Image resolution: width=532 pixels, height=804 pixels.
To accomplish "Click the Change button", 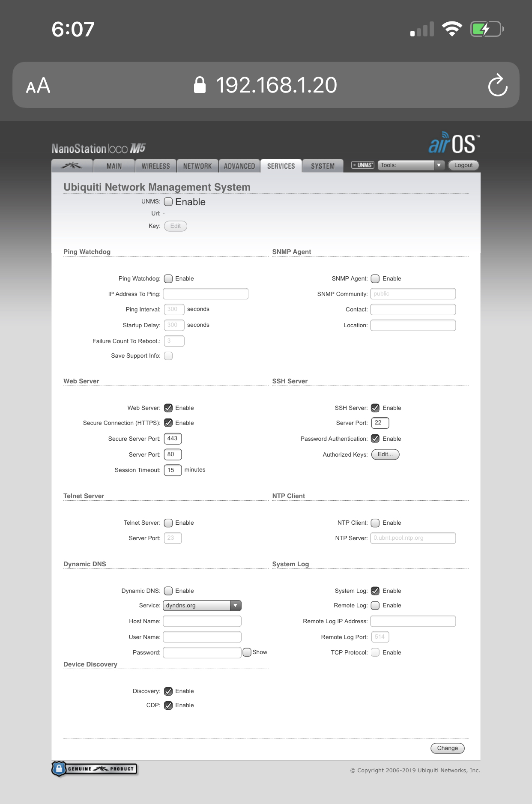I will coord(448,748).
